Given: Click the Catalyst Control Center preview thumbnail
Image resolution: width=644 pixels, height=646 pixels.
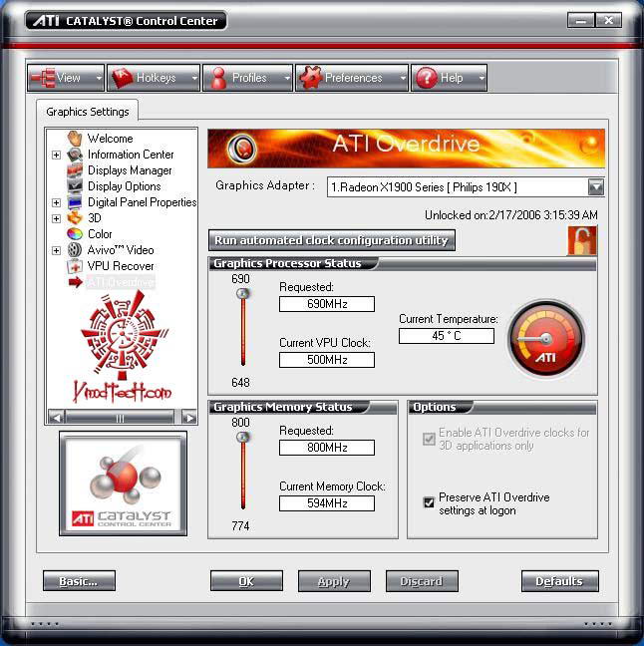Looking at the screenshot, I should pos(123,484).
